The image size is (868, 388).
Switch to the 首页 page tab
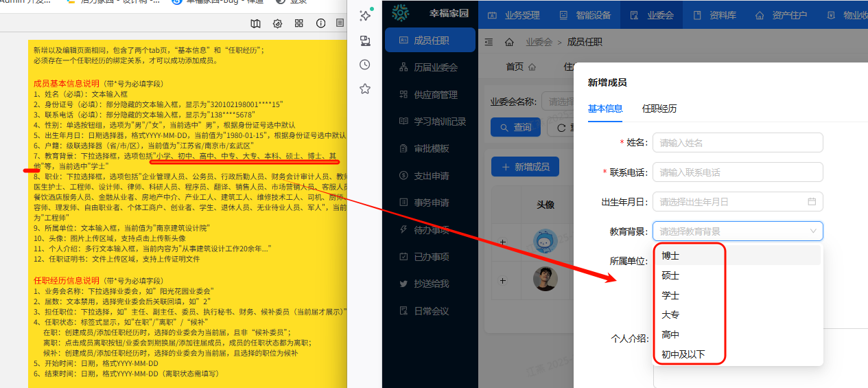pos(520,67)
